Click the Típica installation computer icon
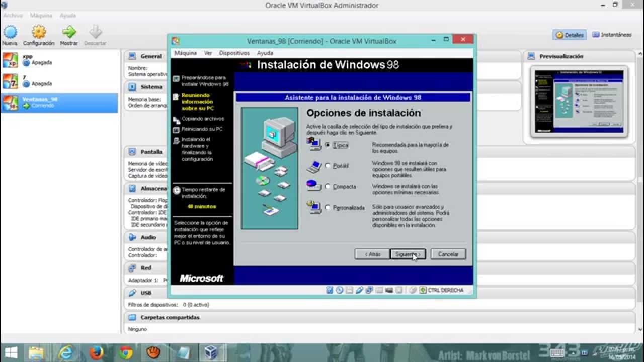The image size is (644, 362). coord(313,144)
